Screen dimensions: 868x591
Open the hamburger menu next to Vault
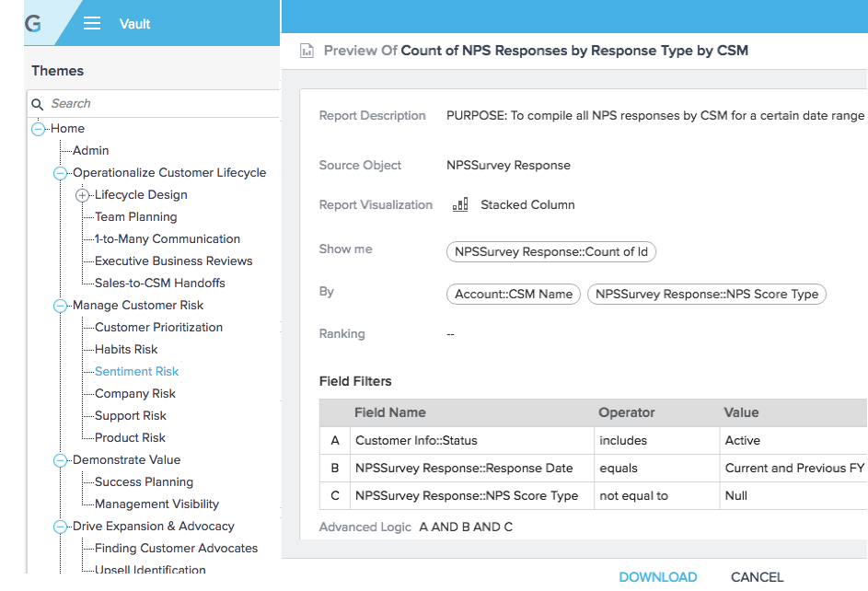tap(92, 23)
